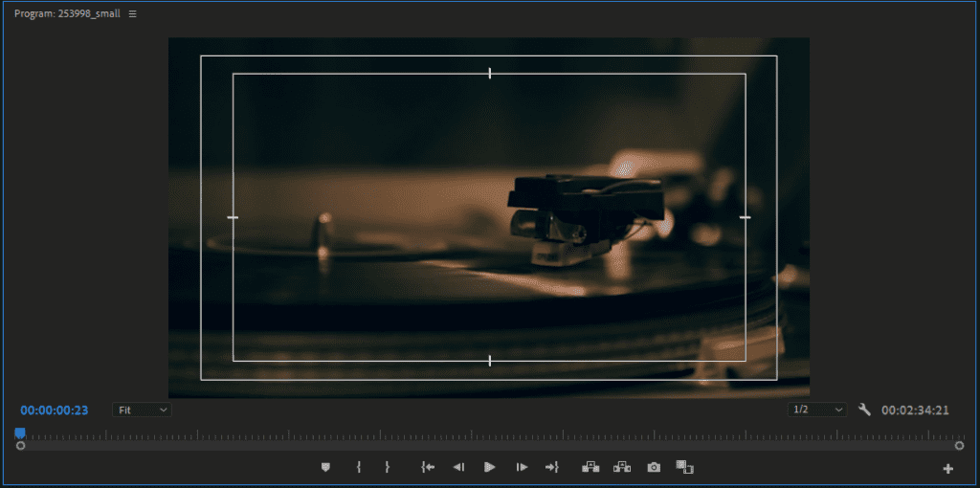
Task: Play the sequence in the Program monitor
Action: point(490,467)
